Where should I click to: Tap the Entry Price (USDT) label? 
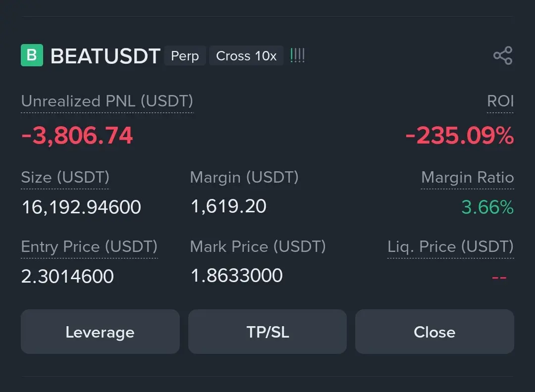point(89,246)
